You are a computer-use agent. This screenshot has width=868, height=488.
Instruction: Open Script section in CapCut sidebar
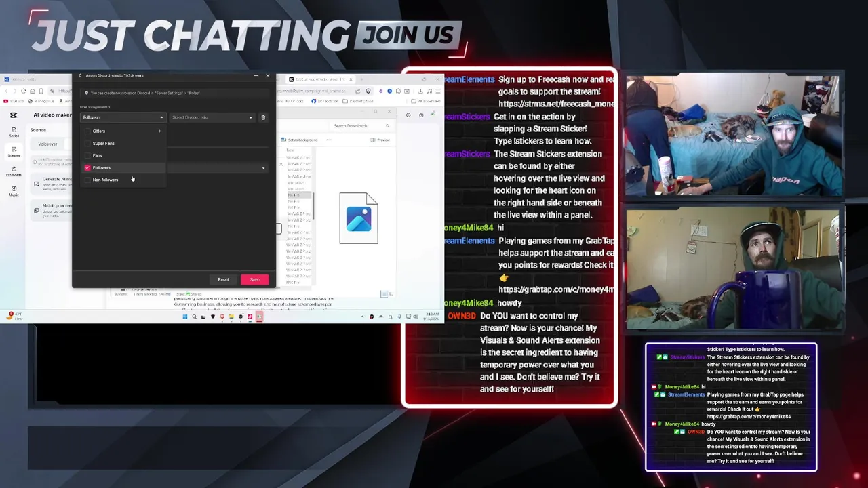tap(14, 131)
